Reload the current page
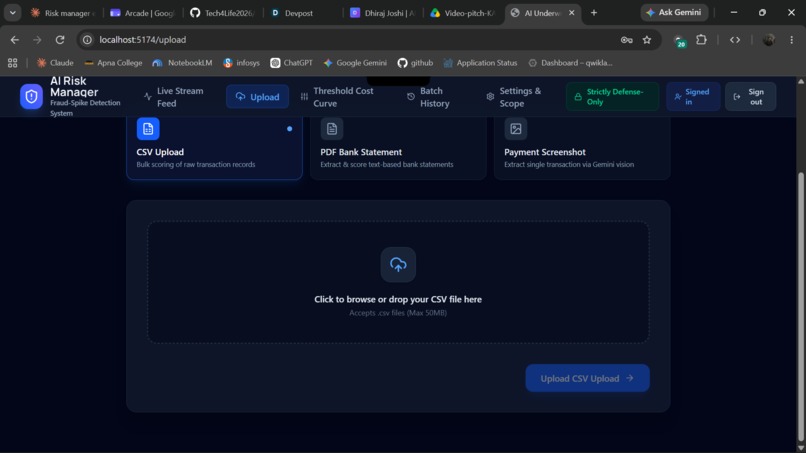 tap(60, 40)
